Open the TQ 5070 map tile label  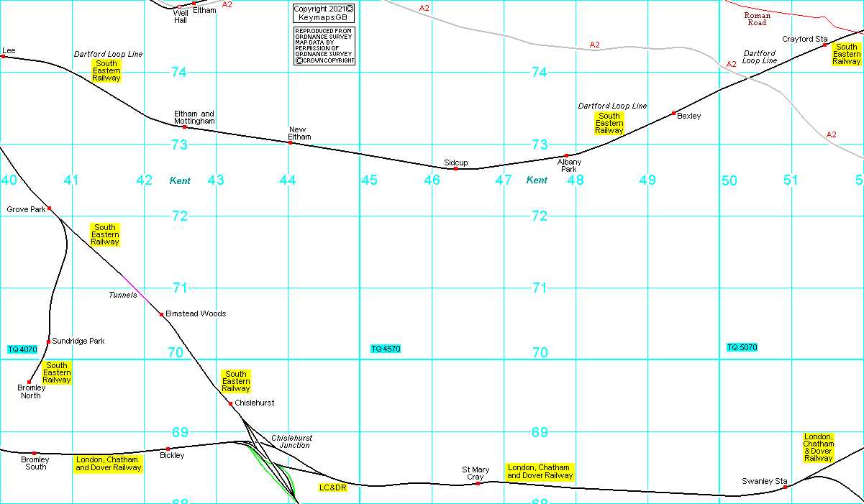742,347
